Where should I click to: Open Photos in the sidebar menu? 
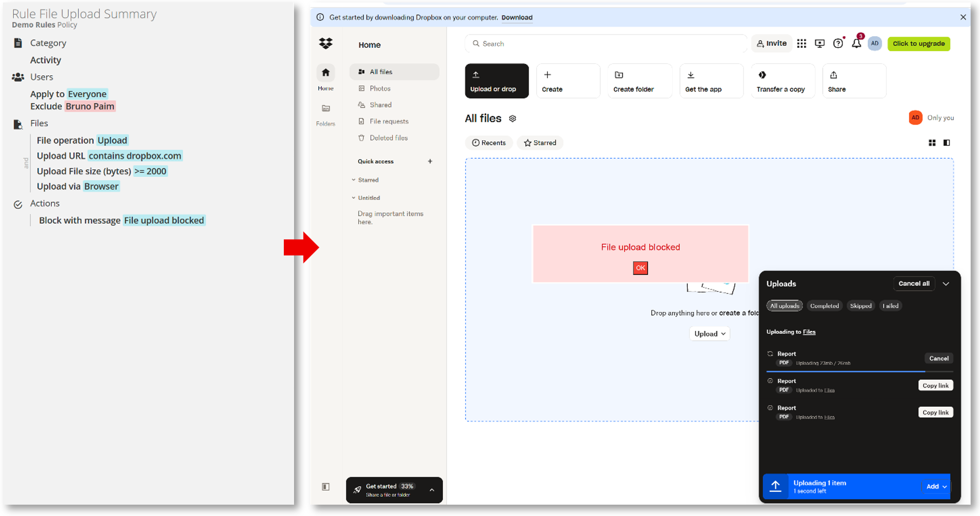tap(380, 89)
